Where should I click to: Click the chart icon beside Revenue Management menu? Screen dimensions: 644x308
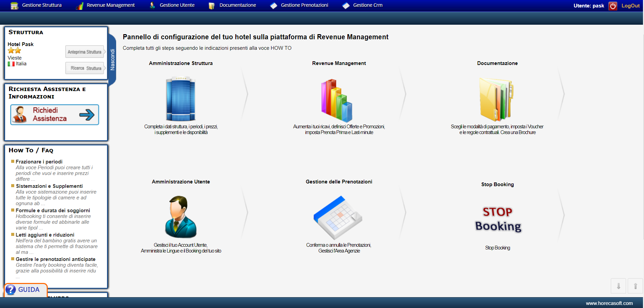pyautogui.click(x=80, y=6)
